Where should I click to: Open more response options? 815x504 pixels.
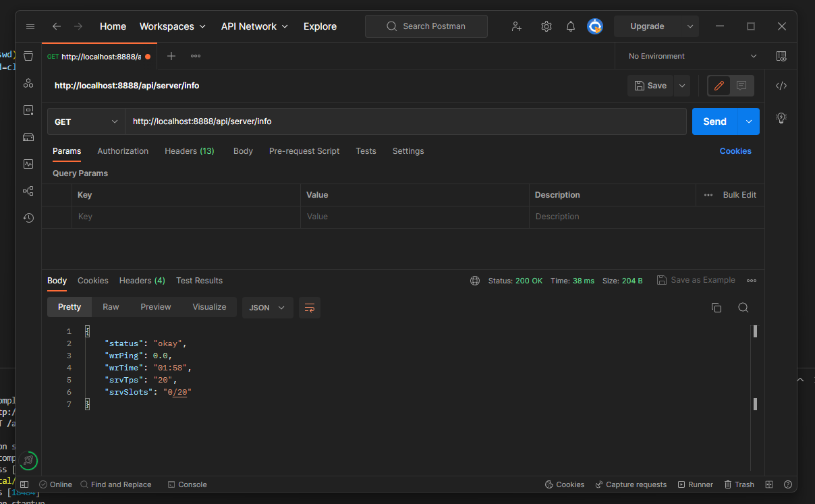tap(752, 281)
